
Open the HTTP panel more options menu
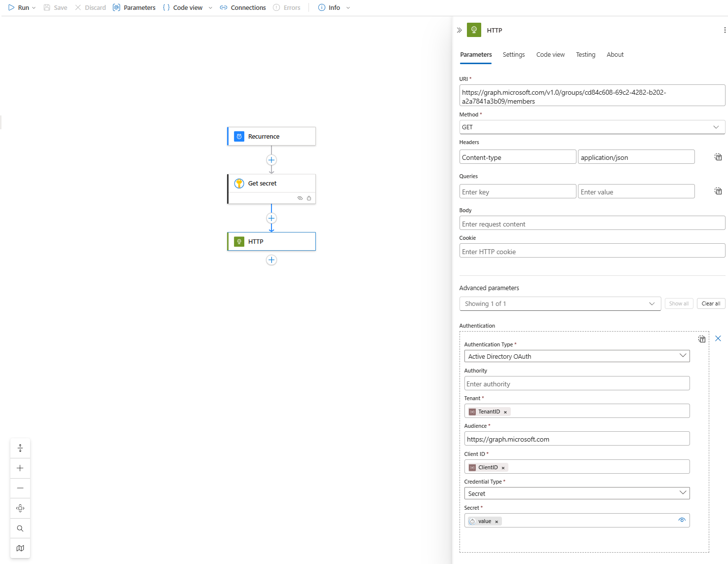click(x=724, y=30)
